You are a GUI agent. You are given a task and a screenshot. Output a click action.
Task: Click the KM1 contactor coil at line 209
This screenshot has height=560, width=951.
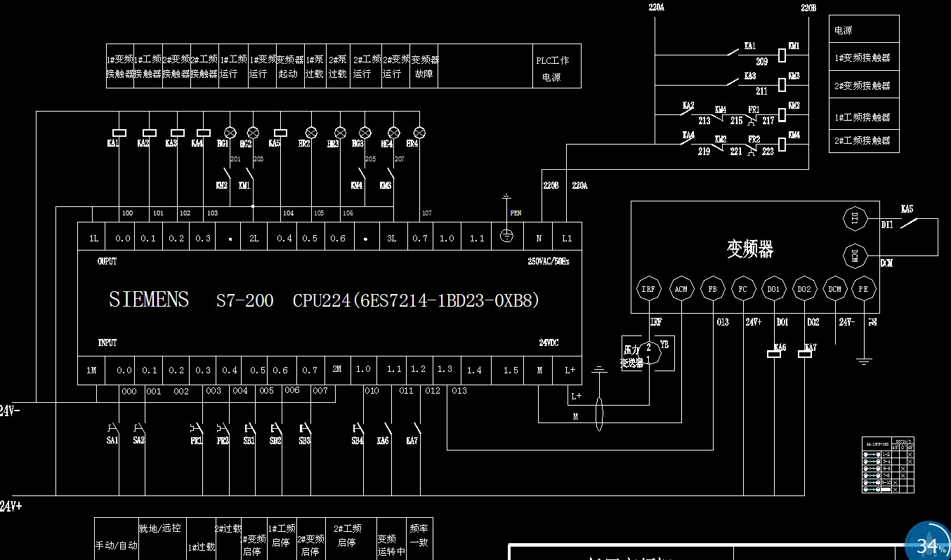tap(782, 54)
